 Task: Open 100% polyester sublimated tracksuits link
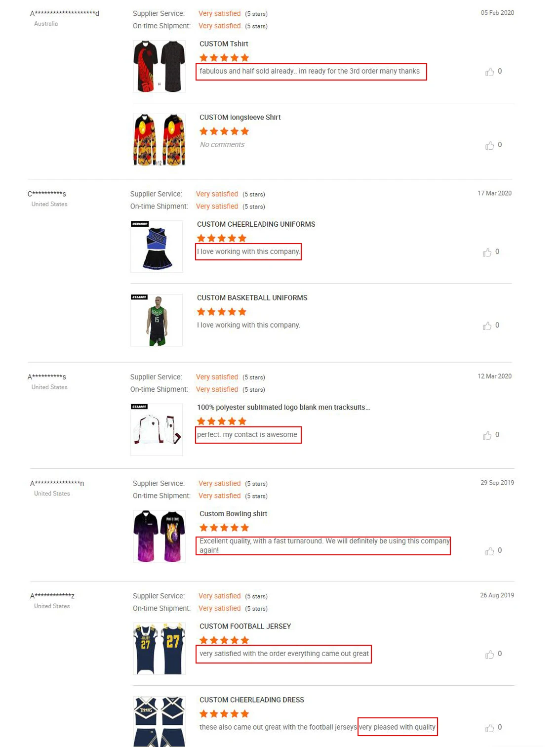(x=283, y=407)
